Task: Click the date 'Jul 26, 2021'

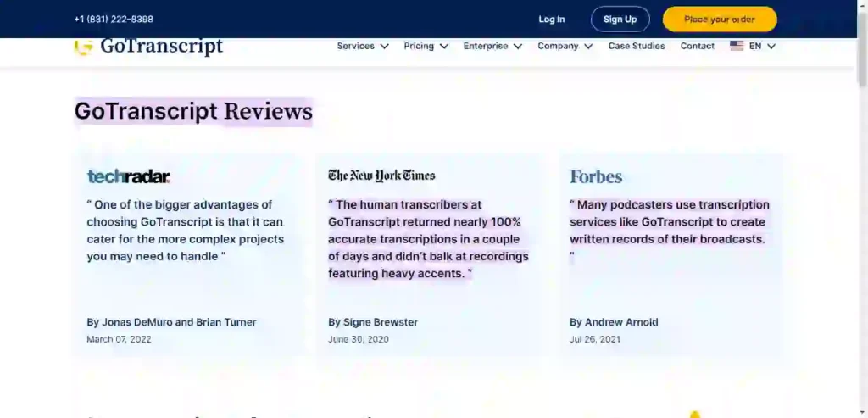Action: (x=595, y=339)
